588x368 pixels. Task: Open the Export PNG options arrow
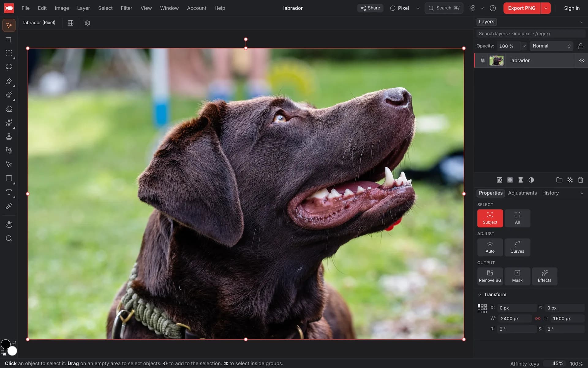pos(546,8)
